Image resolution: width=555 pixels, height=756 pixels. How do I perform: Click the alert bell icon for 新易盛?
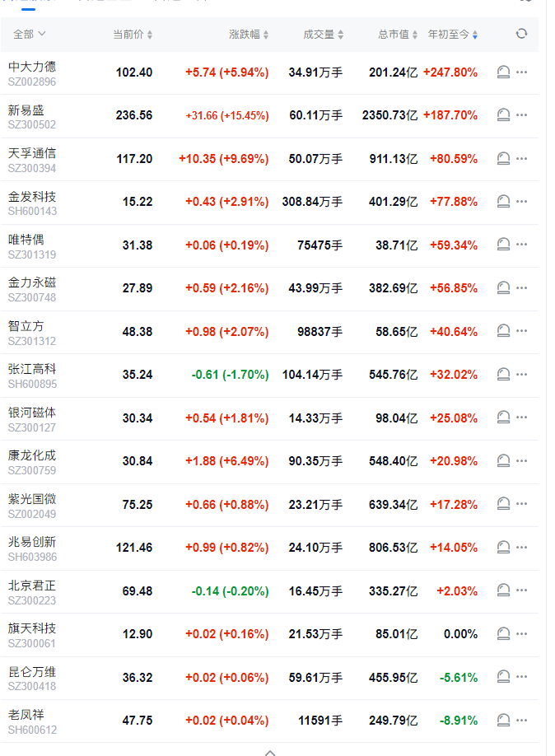tap(504, 115)
